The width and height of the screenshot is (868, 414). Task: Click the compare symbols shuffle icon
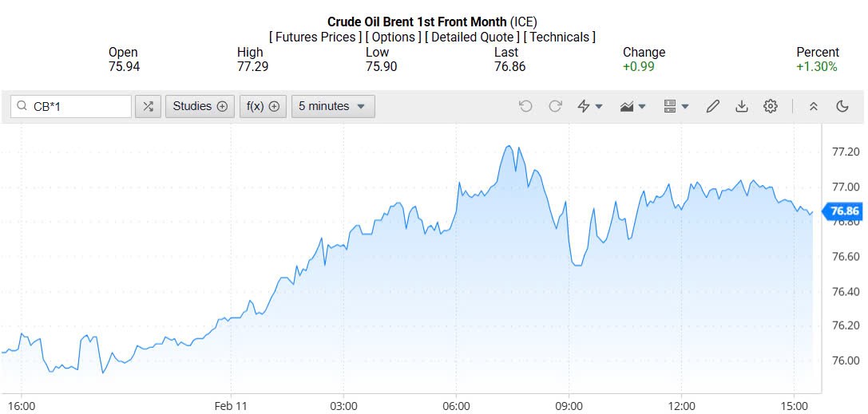click(x=148, y=106)
